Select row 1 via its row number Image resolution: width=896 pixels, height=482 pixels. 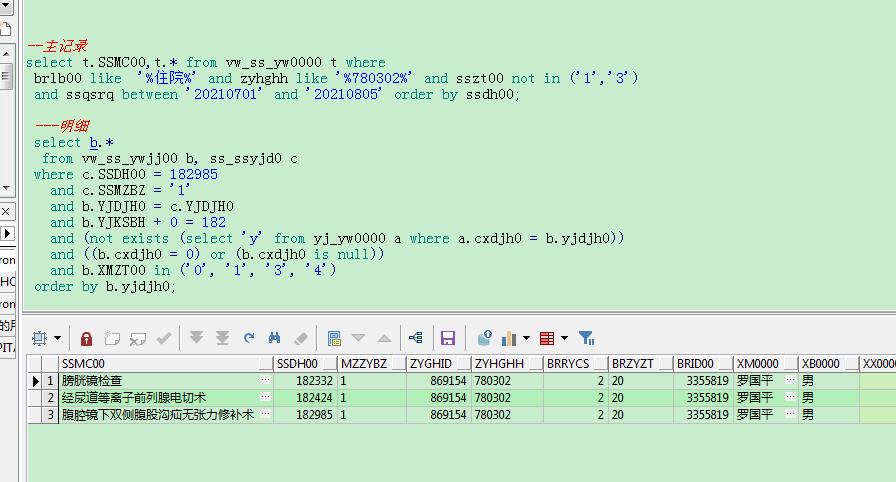(x=50, y=380)
